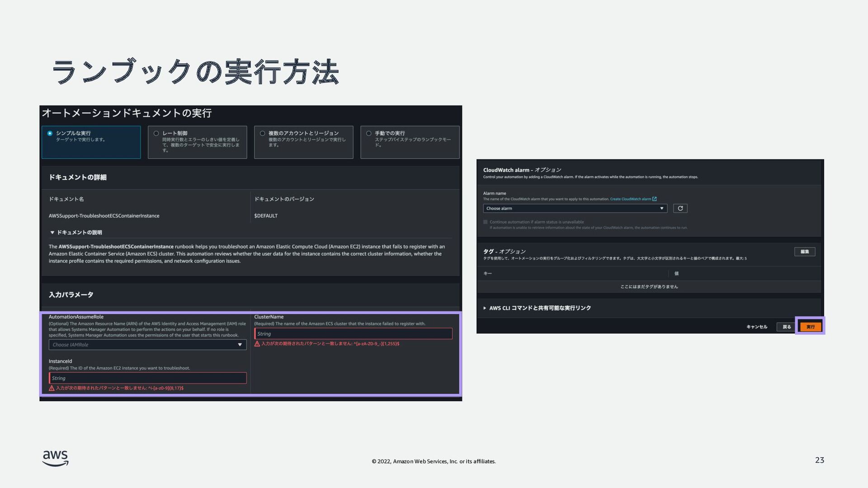Click the タグ - オプション heading
This screenshot has width=868, height=488.
tap(505, 252)
